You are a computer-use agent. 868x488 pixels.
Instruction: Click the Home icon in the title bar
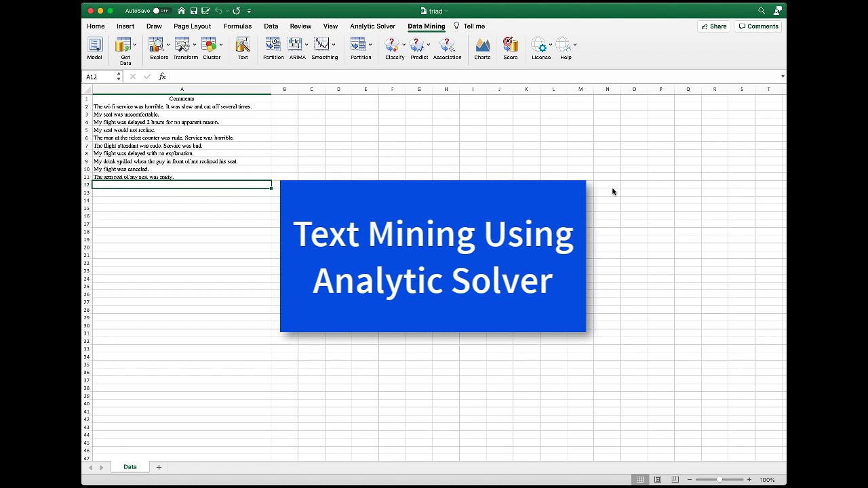tap(181, 11)
